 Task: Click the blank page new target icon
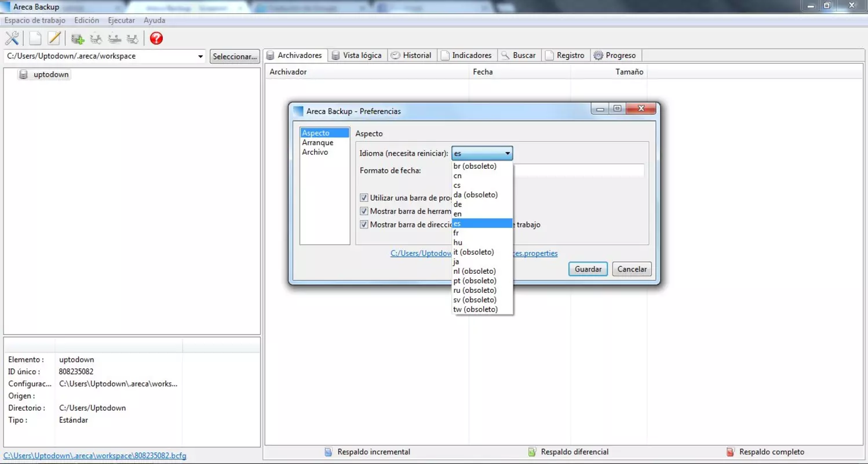[35, 38]
